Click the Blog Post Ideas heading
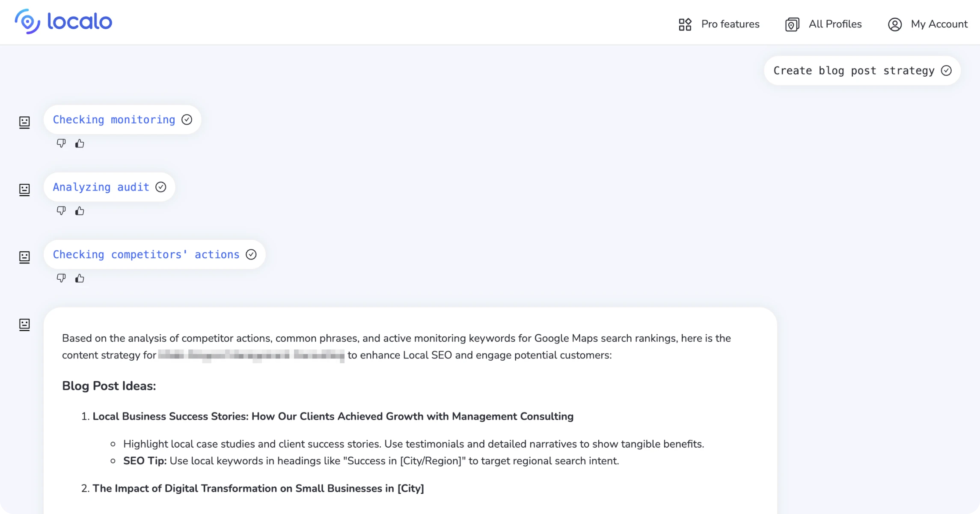 tap(109, 386)
